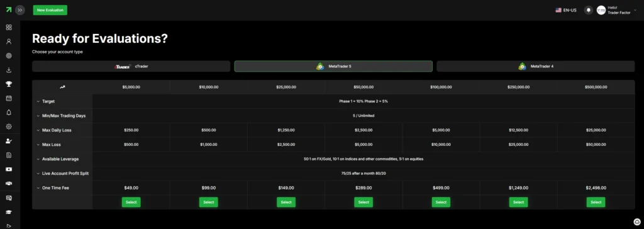The width and height of the screenshot is (644, 229).
Task: Open the dashboard grid icon in the sidebar
Action: [x=9, y=28]
